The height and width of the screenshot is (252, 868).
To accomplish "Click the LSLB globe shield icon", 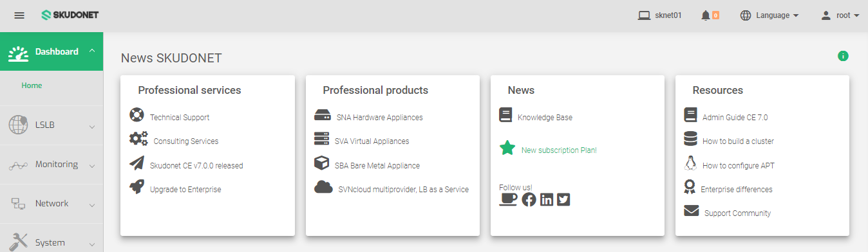I will [x=18, y=125].
